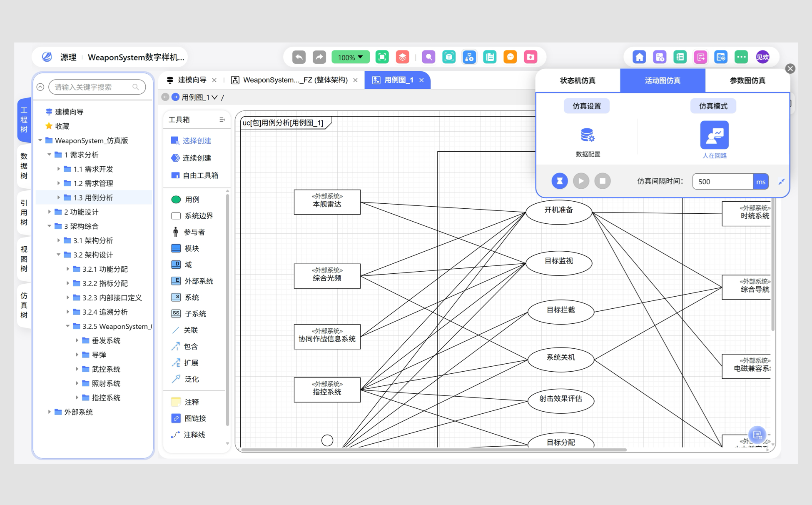Click the toolbox collapse menu icon
Screen dimensions: 812x505
tap(222, 120)
